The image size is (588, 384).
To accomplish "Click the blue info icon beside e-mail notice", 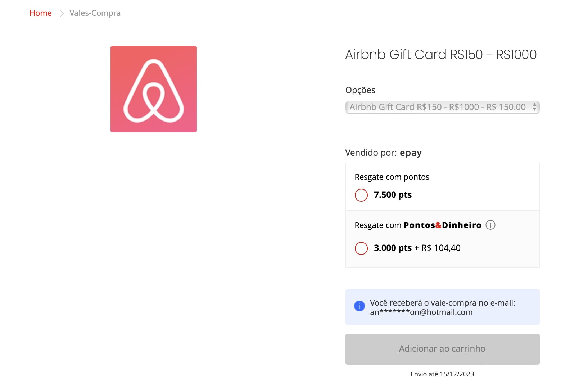I will tap(359, 306).
